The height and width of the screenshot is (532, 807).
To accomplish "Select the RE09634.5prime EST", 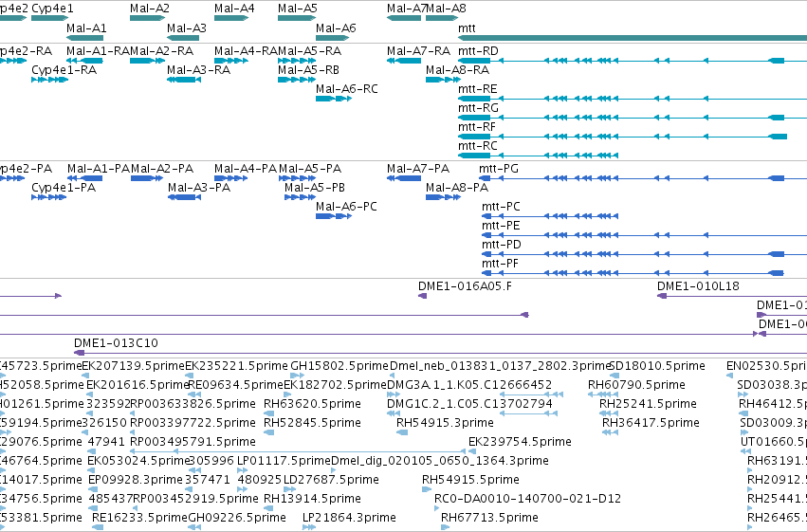I will click(194, 394).
